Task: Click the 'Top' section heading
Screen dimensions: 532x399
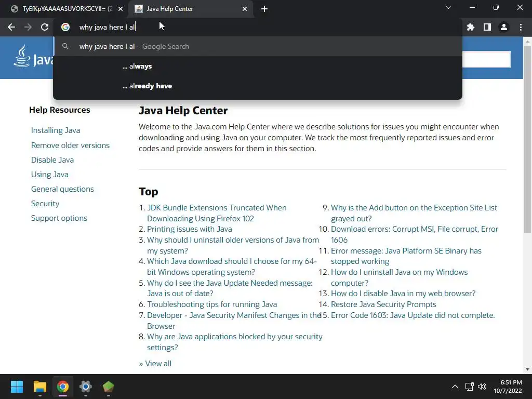Action: (149, 191)
